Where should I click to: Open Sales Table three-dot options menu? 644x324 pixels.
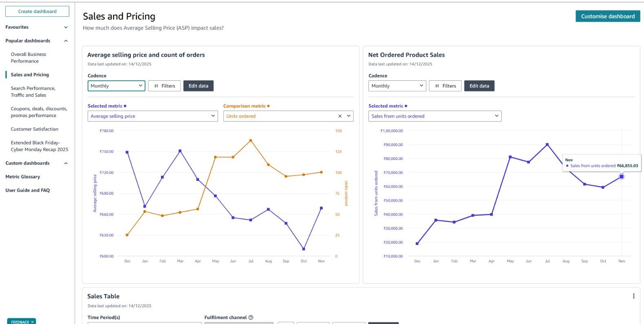pos(633,296)
